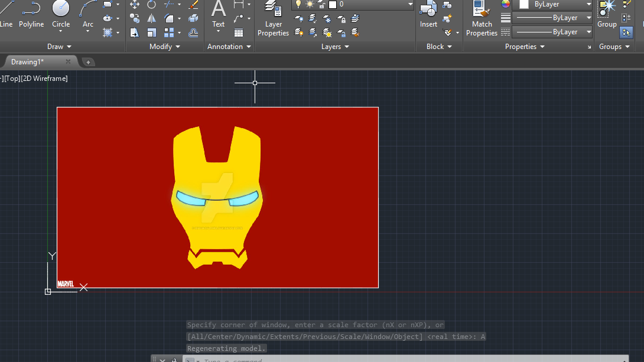Open a new drawing tab with plus button

tap(87, 62)
